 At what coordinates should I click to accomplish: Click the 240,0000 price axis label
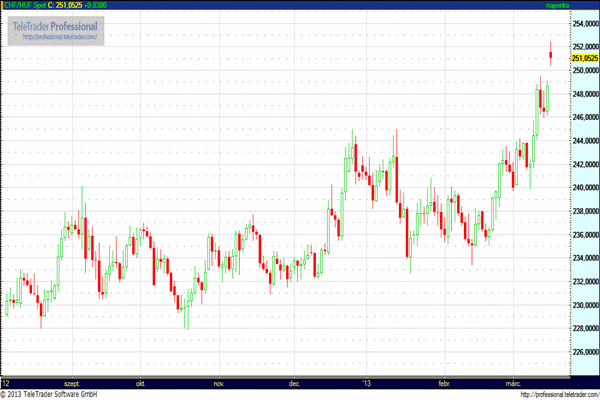point(584,188)
